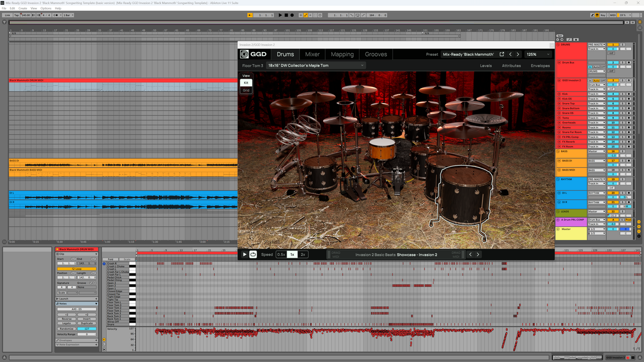Collapse the RHYTHM group track
This screenshot has height=362, width=644.
[559, 179]
